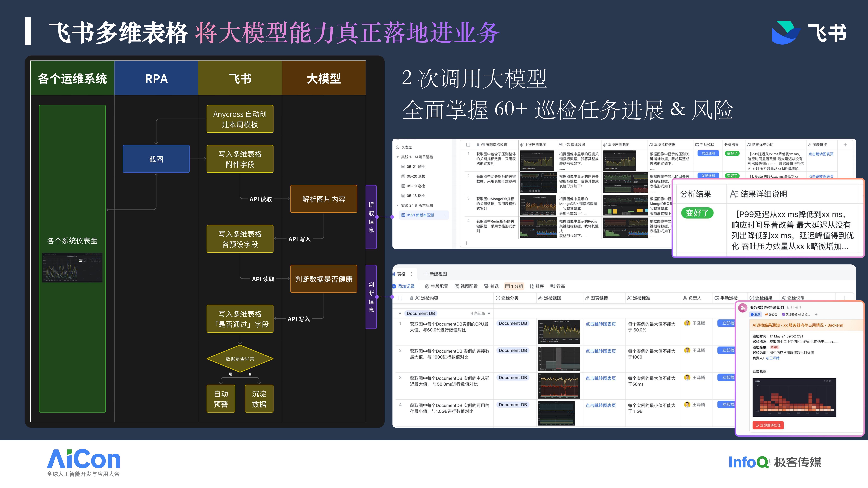
Task: Click the 巡检结果 column header
Action: 761,298
